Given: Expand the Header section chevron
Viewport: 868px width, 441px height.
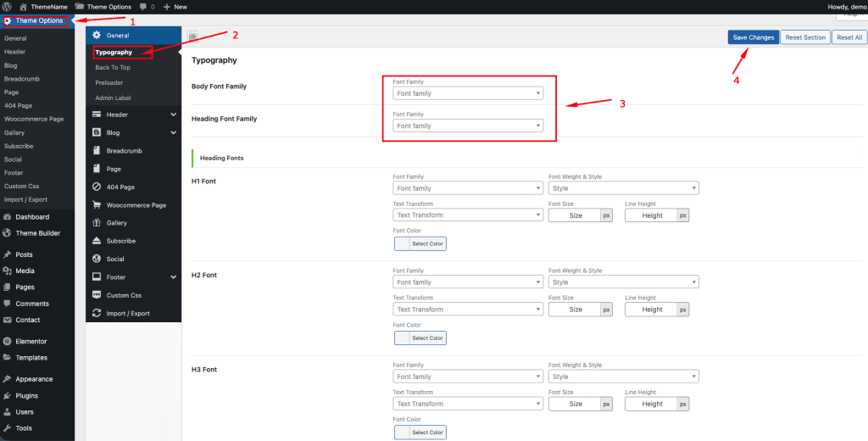Looking at the screenshot, I should pos(173,114).
